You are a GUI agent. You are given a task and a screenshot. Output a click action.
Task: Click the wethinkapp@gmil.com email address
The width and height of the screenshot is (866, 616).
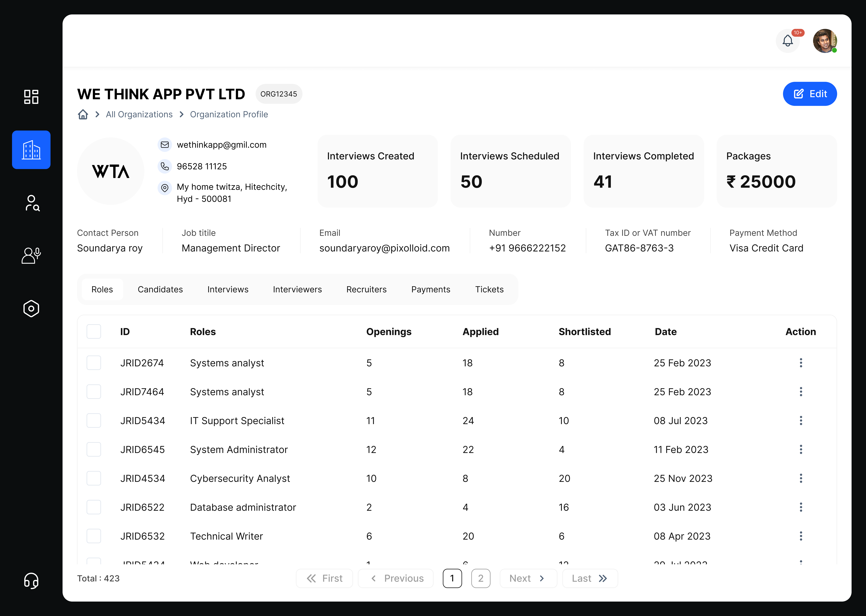(x=222, y=145)
